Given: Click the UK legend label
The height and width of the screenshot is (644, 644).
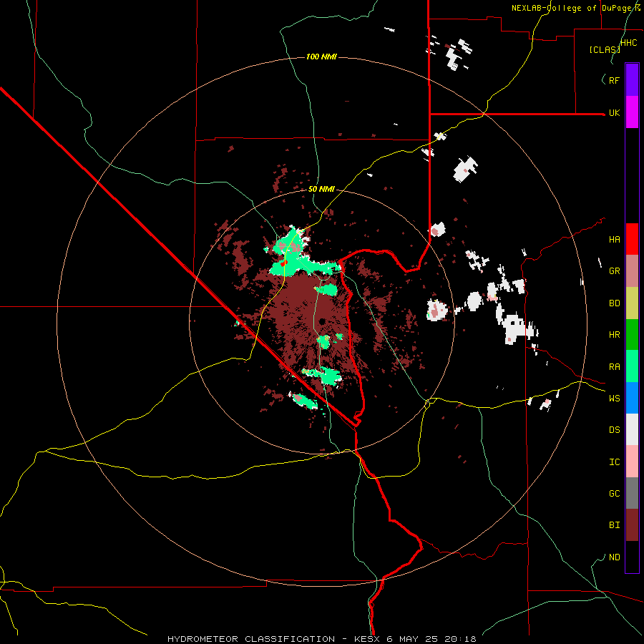Looking at the screenshot, I should [614, 113].
